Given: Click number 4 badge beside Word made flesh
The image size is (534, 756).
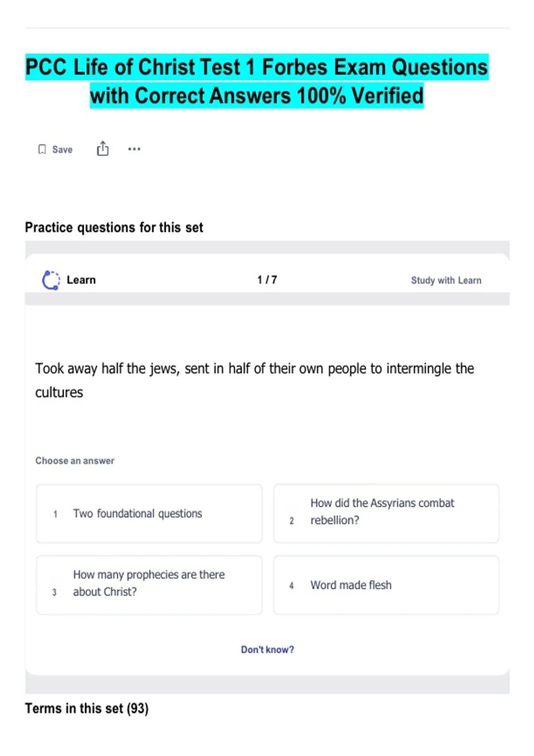Looking at the screenshot, I should (291, 586).
